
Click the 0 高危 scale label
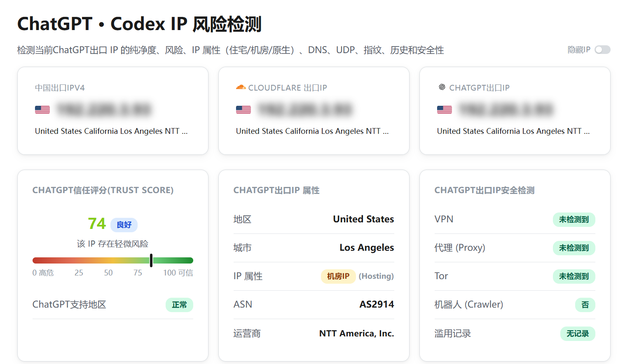(43, 273)
